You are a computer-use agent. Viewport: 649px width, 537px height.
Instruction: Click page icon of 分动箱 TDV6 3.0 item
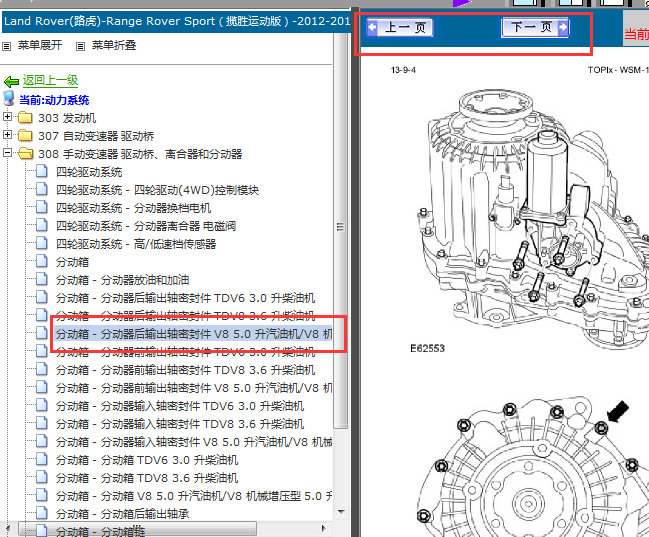point(42,459)
